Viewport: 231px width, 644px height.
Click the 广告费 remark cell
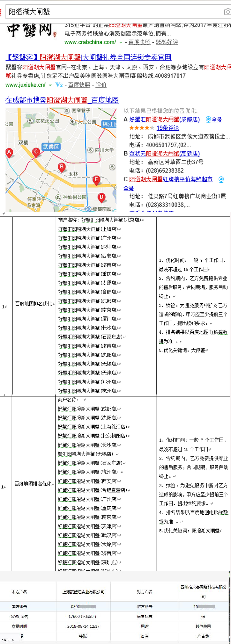pyautogui.click(x=204, y=636)
